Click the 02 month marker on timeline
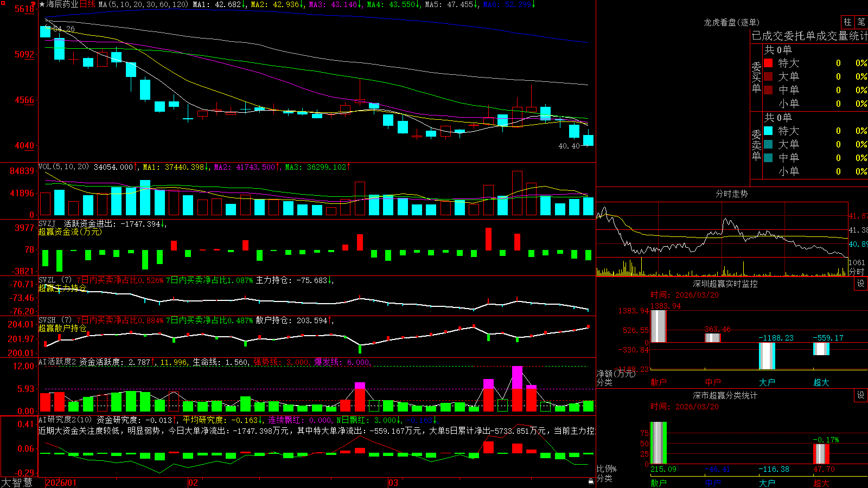 (x=193, y=483)
